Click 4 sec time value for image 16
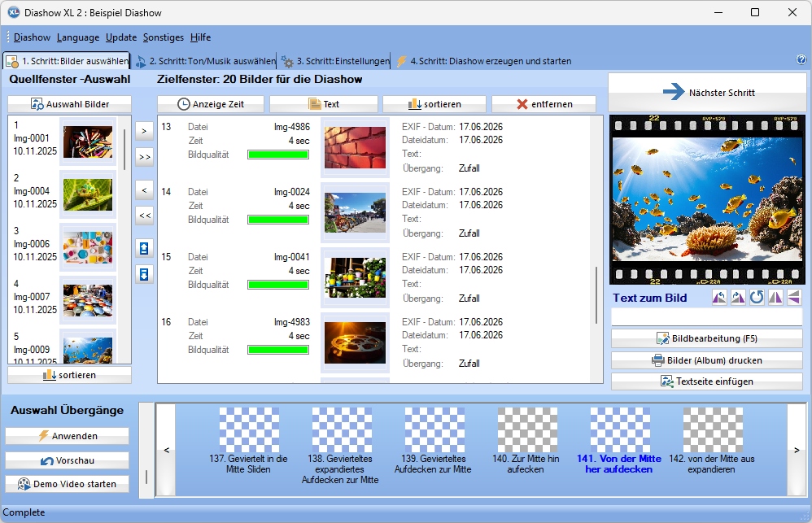 [x=299, y=336]
